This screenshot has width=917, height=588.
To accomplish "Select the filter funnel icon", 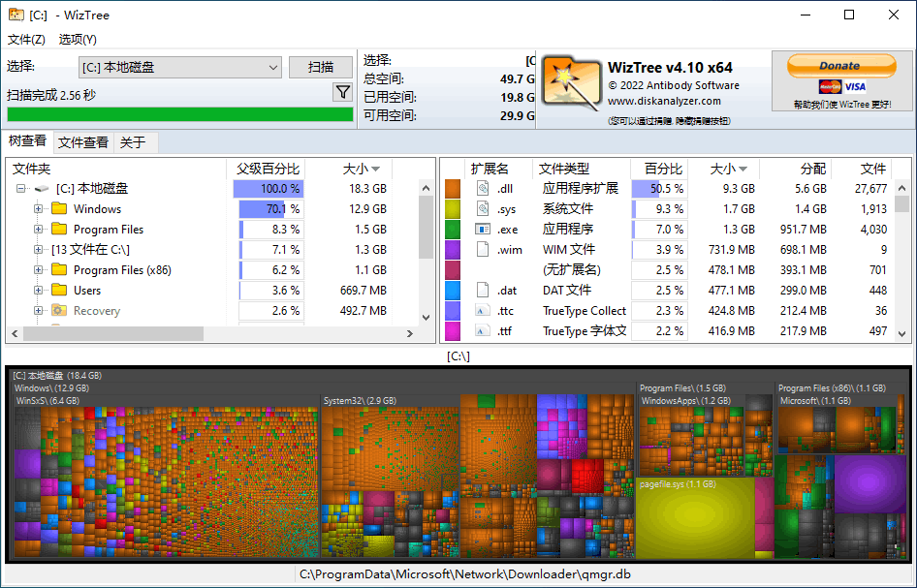I will click(342, 91).
